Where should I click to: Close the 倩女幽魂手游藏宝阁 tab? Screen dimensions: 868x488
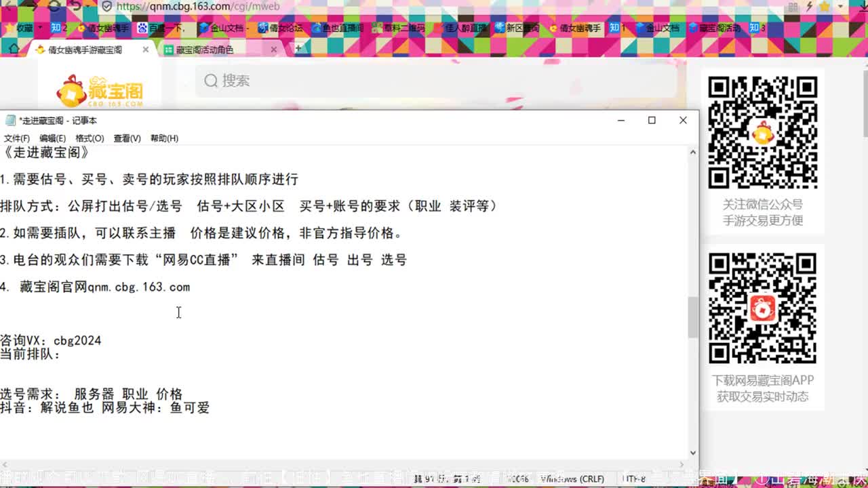point(146,49)
